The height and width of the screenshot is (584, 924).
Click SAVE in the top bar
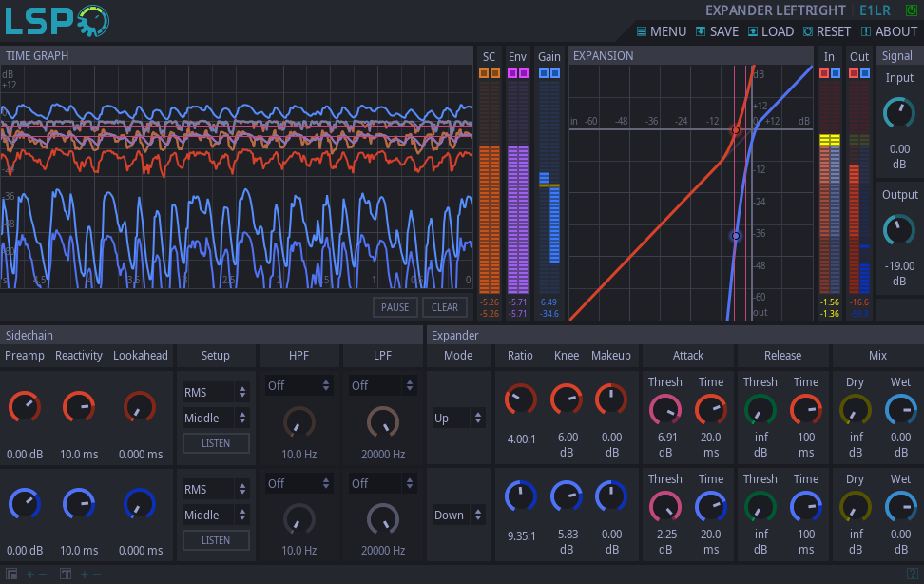pyautogui.click(x=717, y=31)
